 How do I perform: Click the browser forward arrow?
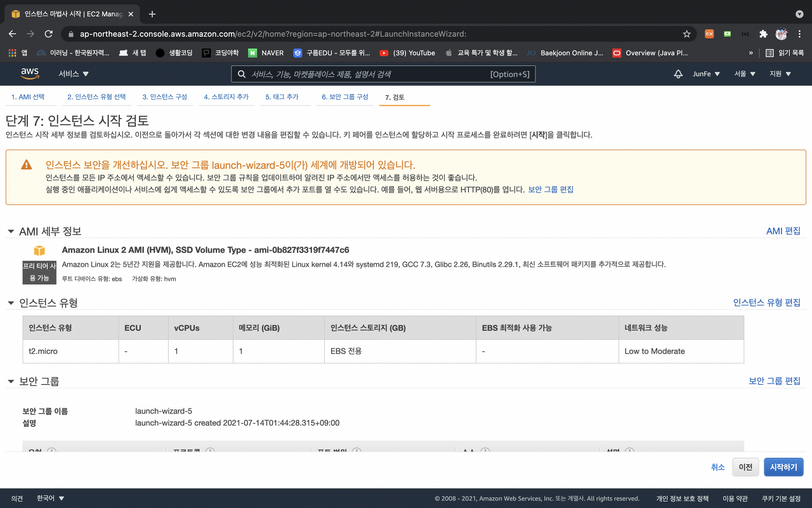[30, 34]
